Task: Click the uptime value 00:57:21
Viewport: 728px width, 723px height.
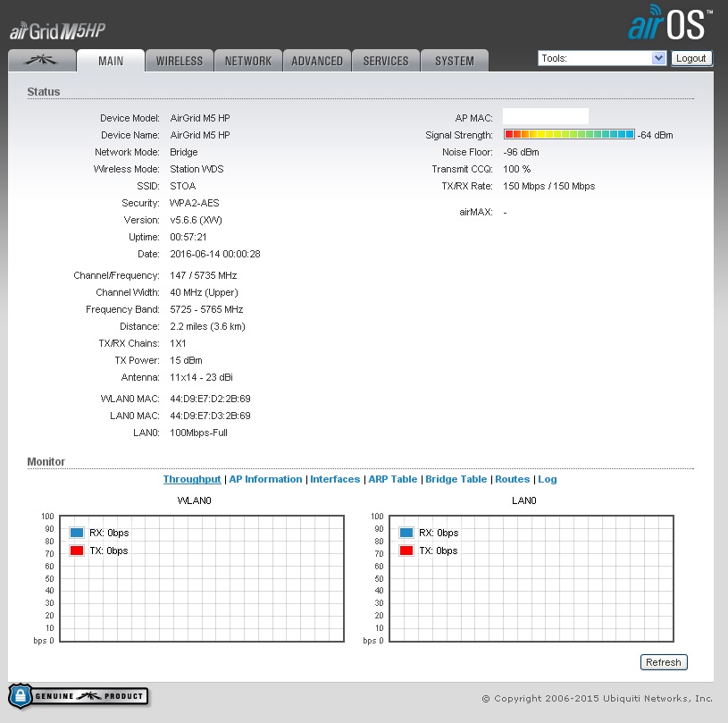Action: [188, 237]
